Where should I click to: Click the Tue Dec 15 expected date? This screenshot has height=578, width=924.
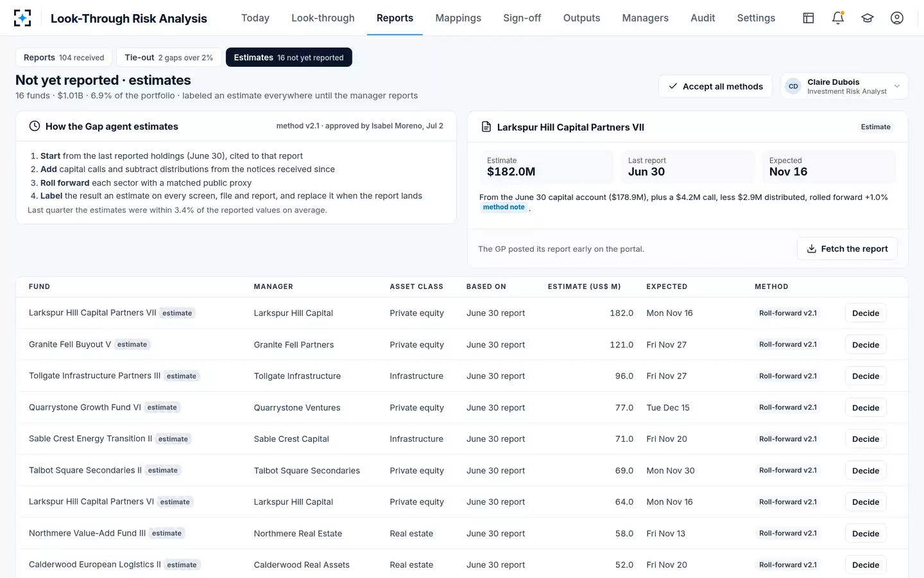(x=668, y=407)
